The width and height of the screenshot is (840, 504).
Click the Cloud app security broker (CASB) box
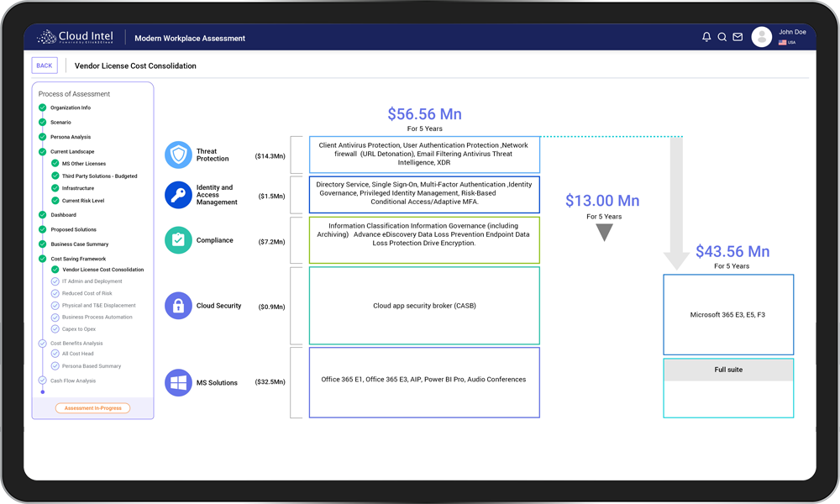[424, 306]
